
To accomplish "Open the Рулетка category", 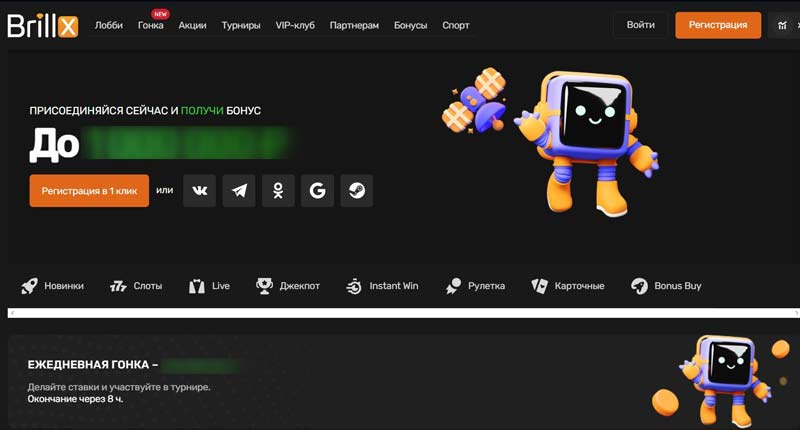I will pyautogui.click(x=475, y=286).
